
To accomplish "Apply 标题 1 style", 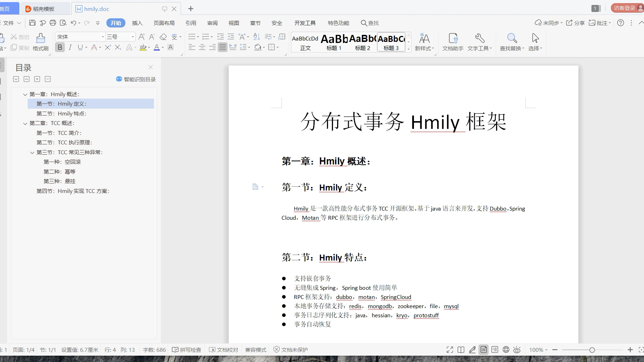I will click(x=334, y=42).
